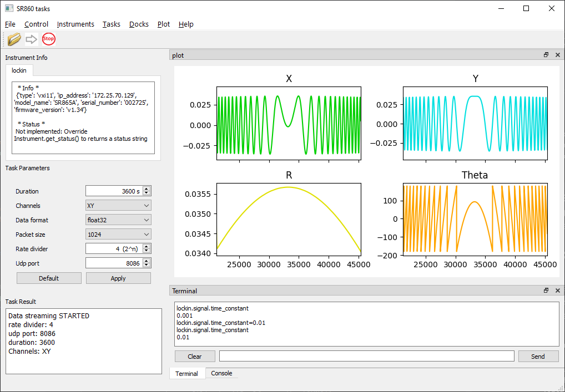Increase Duration with the up stepper arrow

[x=148, y=188]
